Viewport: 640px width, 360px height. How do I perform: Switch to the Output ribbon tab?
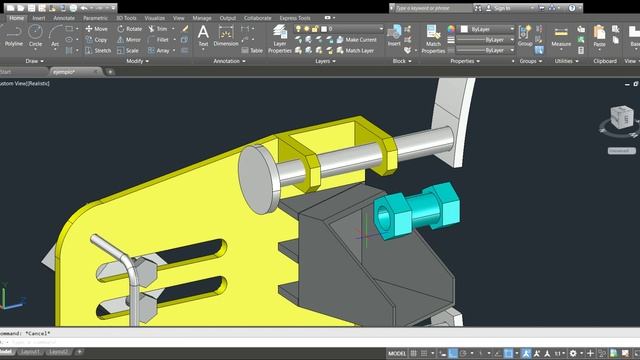pyautogui.click(x=228, y=18)
